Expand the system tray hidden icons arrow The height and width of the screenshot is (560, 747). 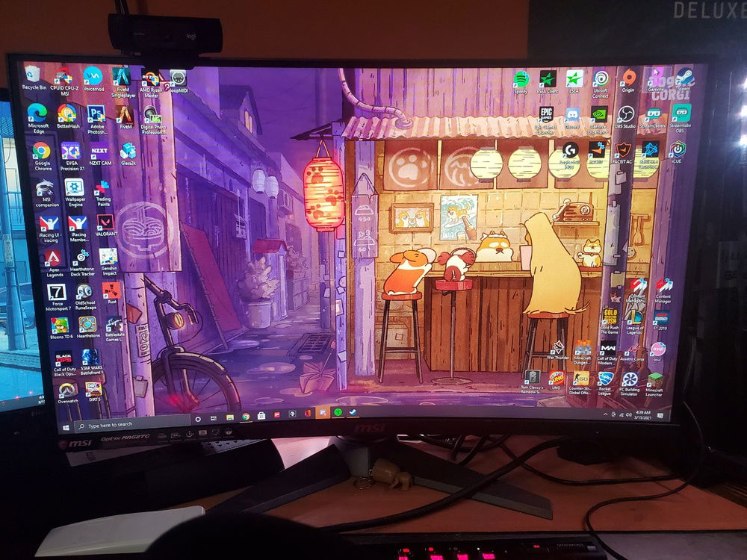tap(606, 413)
